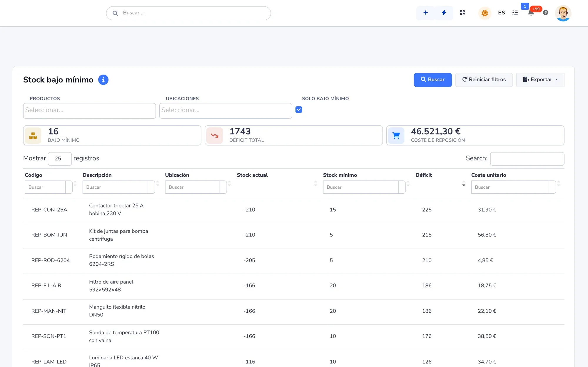
Task: Open the Mostrar 25 registros selector
Action: pyautogui.click(x=60, y=159)
